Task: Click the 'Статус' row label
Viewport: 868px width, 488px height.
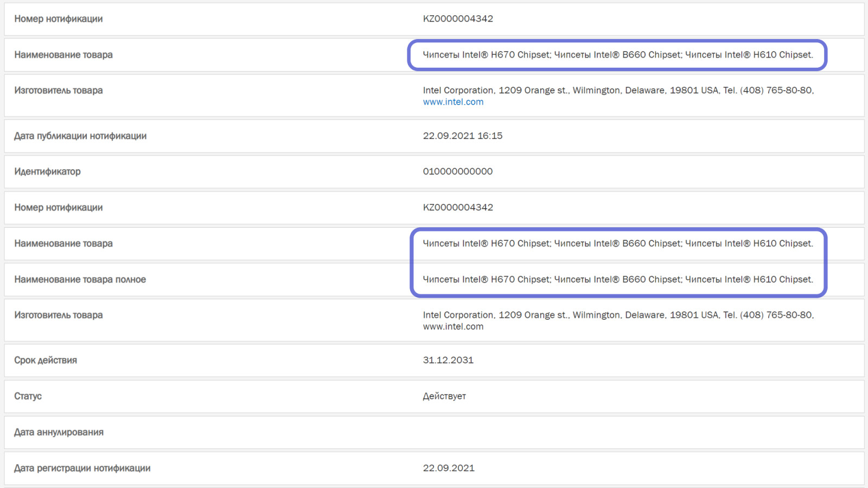Action: (28, 396)
